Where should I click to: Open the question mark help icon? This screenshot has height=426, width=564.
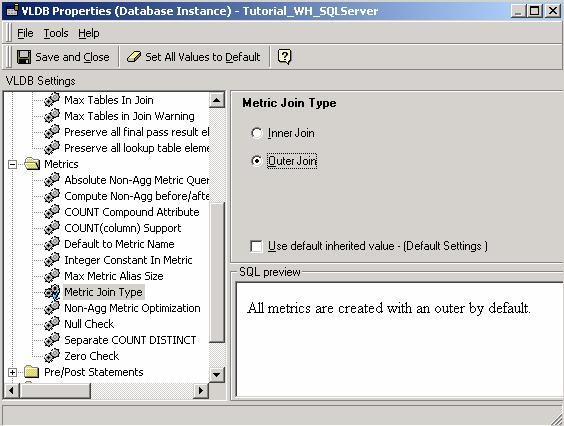pos(284,56)
